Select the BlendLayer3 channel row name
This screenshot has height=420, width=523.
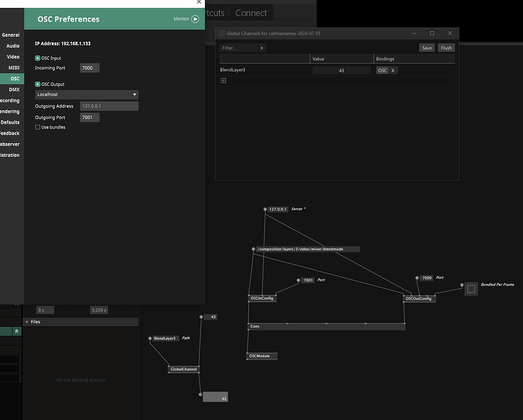[232, 69]
